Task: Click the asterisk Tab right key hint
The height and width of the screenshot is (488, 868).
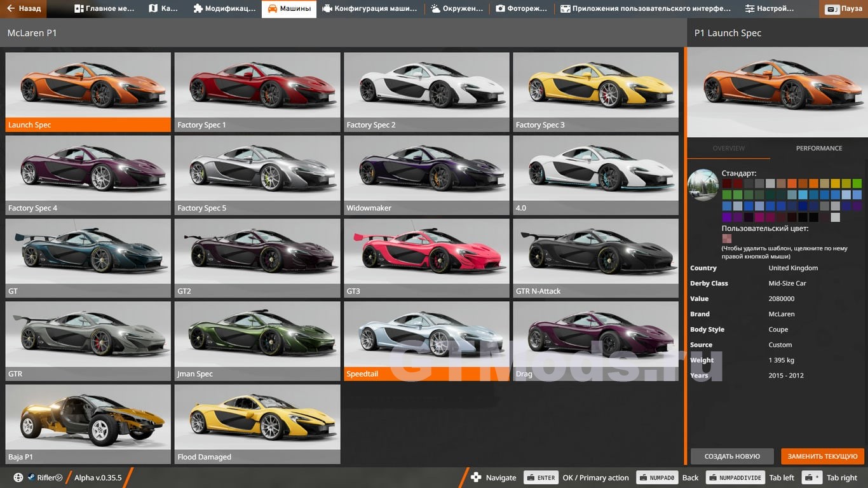Action: click(811, 478)
